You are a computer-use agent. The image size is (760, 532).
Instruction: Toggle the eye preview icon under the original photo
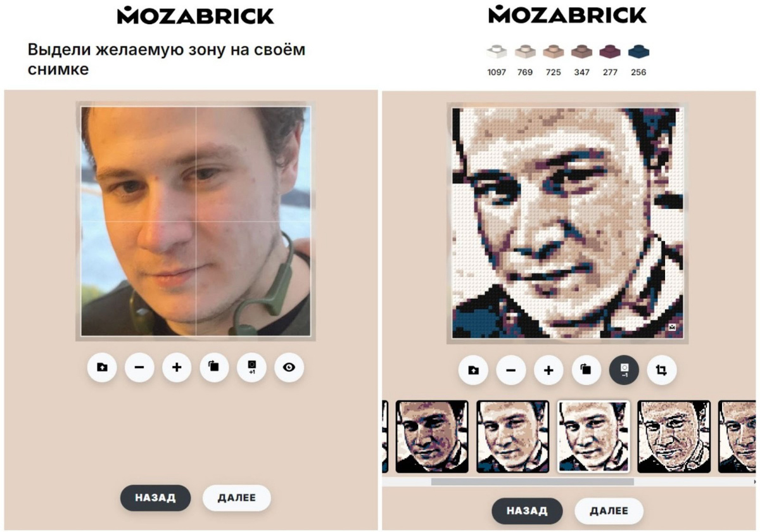289,367
